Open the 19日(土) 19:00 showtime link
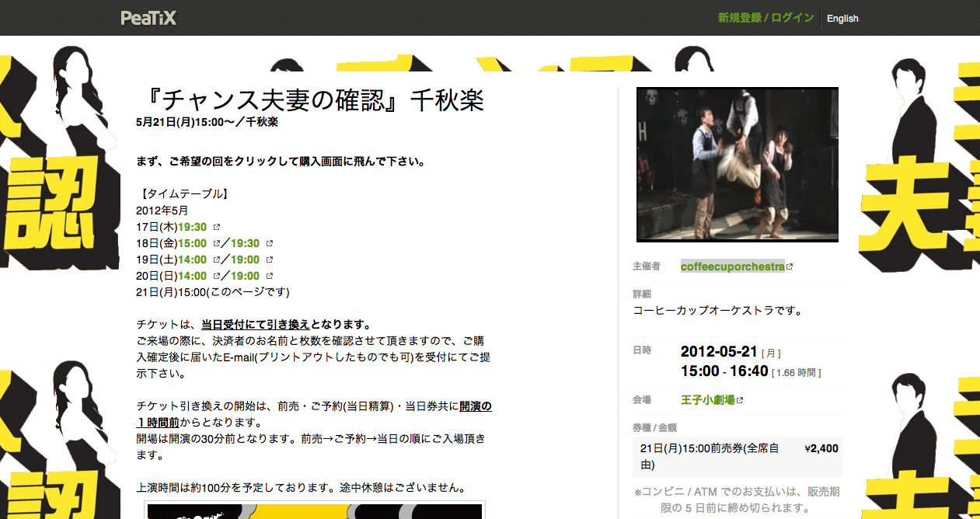This screenshot has height=519, width=980. click(245, 259)
